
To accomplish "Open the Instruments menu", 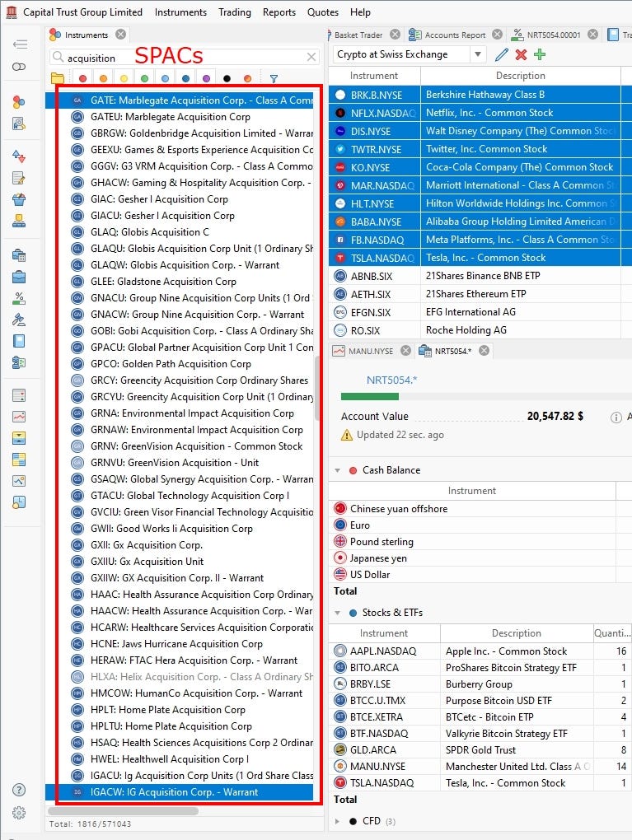I will (x=180, y=12).
